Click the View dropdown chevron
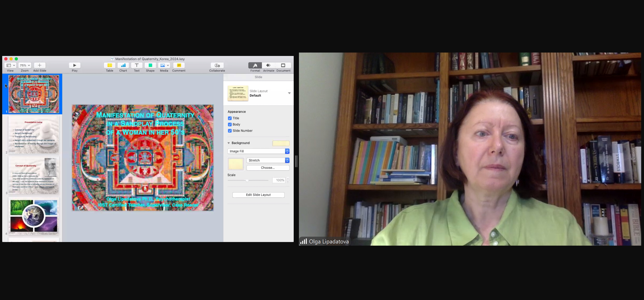The image size is (644, 300). point(14,65)
